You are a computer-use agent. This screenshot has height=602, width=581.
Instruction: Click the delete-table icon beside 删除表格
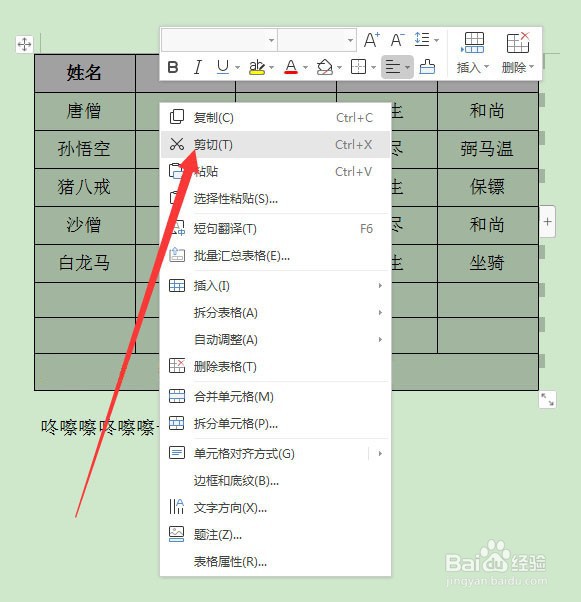(x=177, y=366)
